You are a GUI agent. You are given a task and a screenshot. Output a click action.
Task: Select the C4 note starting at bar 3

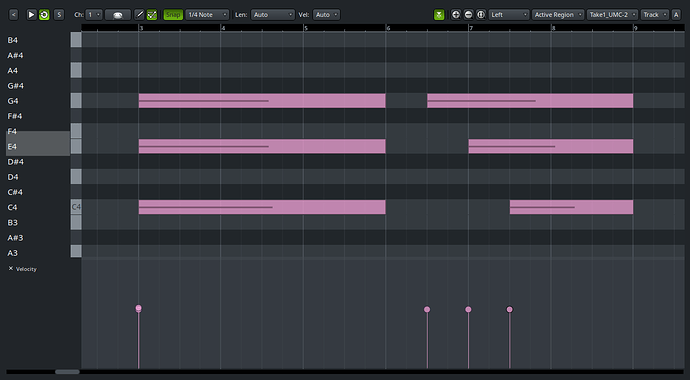click(262, 207)
